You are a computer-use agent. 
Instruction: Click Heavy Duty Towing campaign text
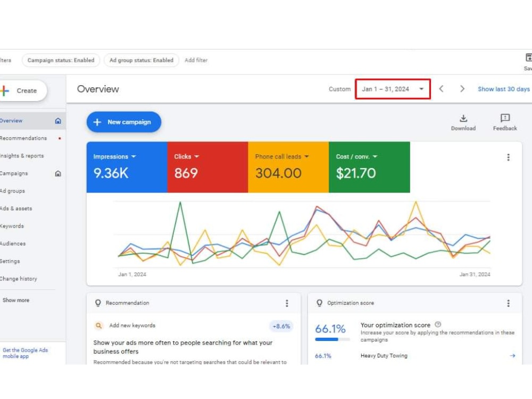[x=384, y=355]
